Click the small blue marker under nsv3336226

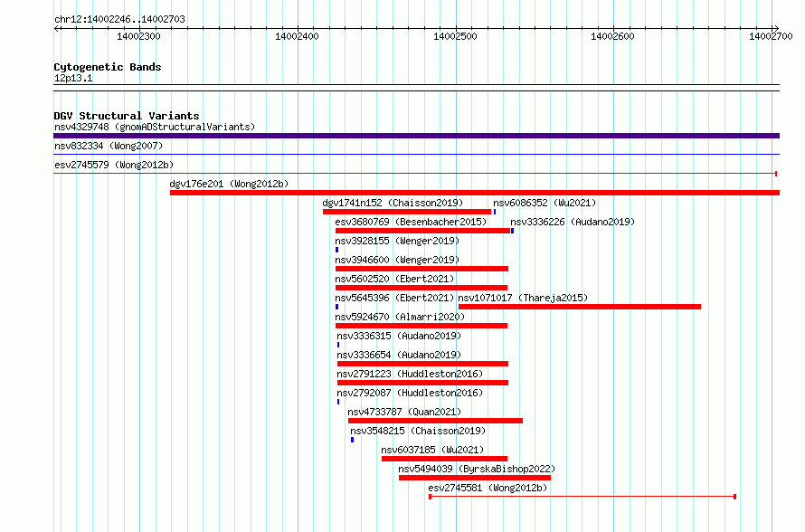point(512,231)
